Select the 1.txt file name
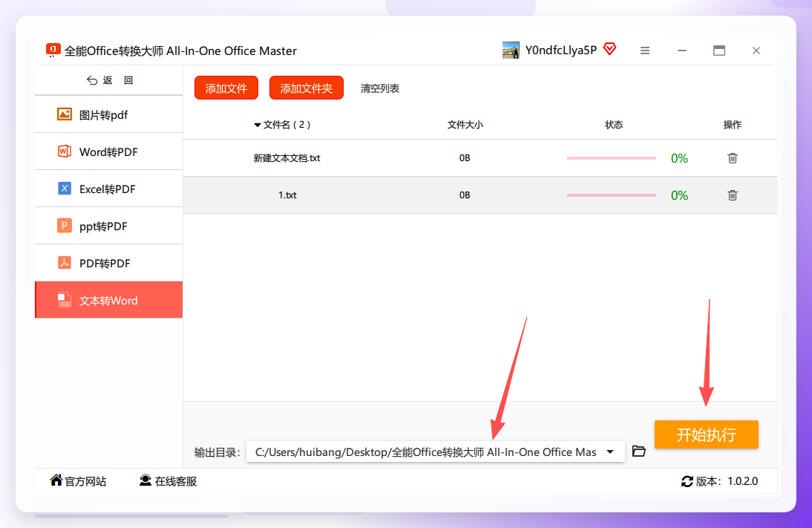The width and height of the screenshot is (812, 528). tap(287, 195)
